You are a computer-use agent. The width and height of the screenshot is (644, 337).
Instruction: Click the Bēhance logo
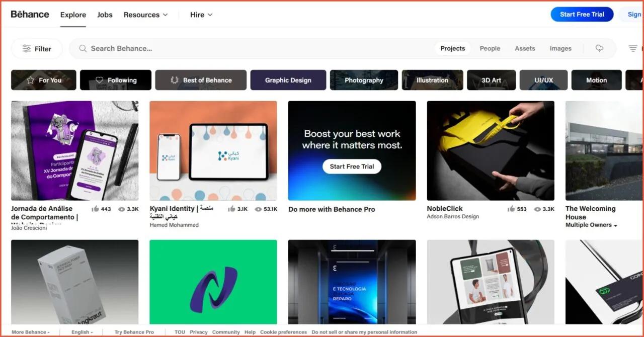(29, 14)
